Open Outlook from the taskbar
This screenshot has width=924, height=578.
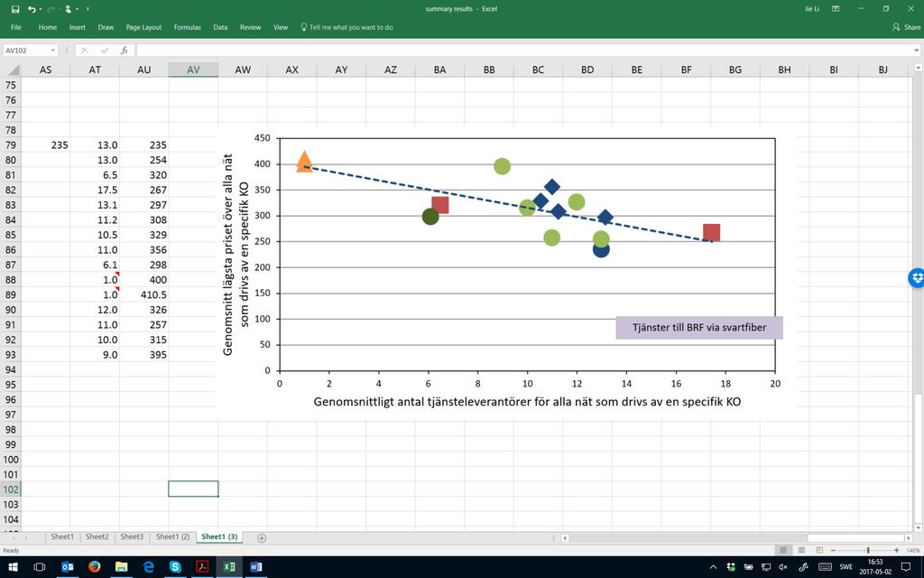(67, 567)
